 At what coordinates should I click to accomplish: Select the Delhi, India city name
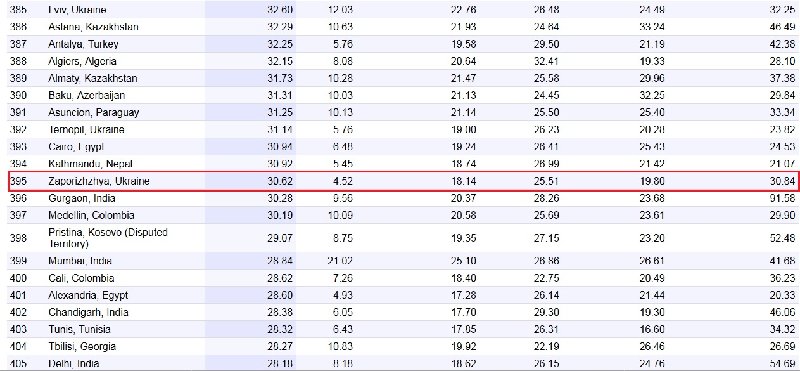pos(73,364)
